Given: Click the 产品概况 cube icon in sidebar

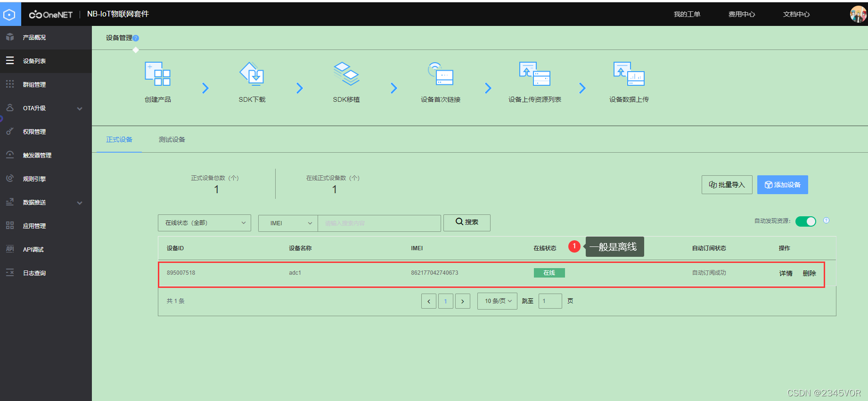Looking at the screenshot, I should pos(10,37).
